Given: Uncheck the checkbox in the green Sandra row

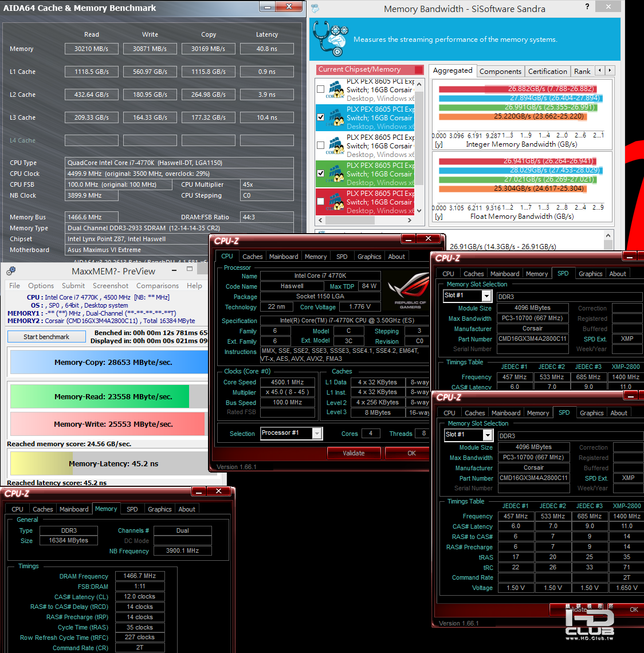Looking at the screenshot, I should (x=321, y=173).
